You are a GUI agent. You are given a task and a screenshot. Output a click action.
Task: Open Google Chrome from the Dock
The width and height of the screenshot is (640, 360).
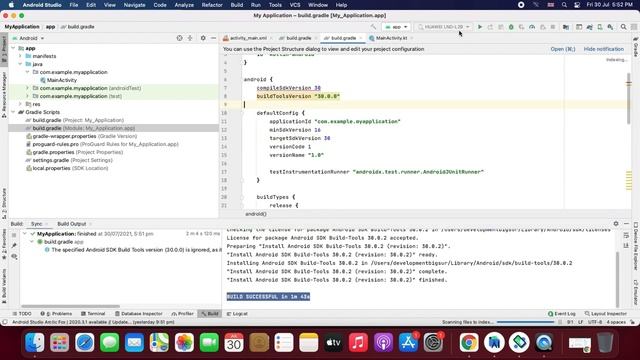coord(469,342)
